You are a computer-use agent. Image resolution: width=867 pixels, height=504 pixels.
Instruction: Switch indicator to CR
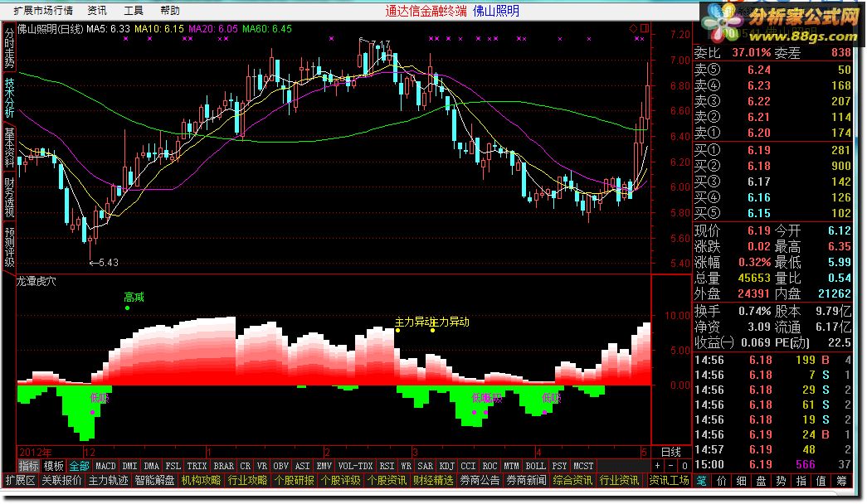tap(246, 466)
